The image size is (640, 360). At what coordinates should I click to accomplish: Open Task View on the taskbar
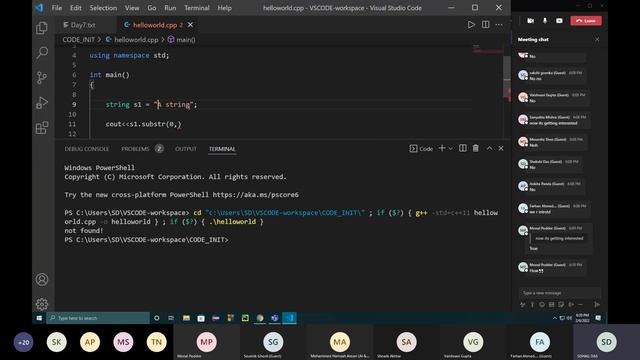pos(171,318)
